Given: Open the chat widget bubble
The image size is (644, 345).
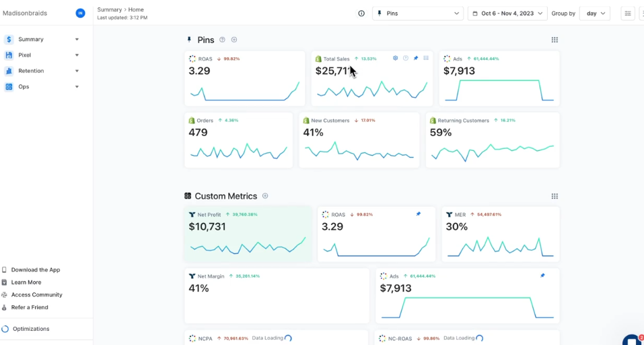Looking at the screenshot, I should coord(633,340).
